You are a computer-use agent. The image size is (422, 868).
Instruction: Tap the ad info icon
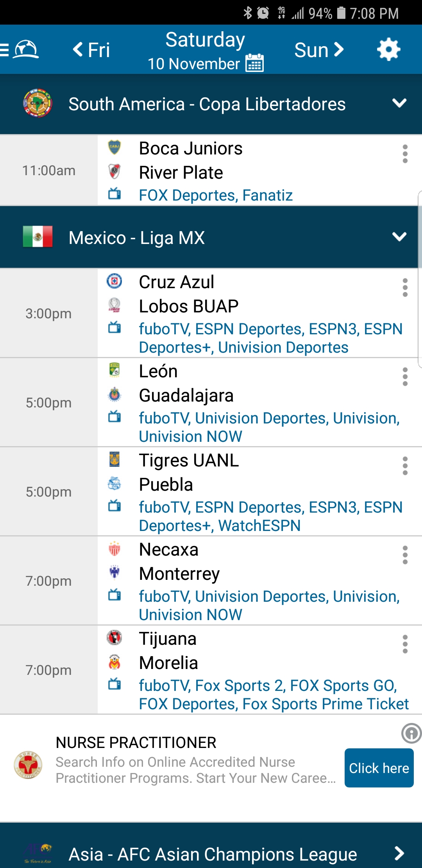point(411,733)
